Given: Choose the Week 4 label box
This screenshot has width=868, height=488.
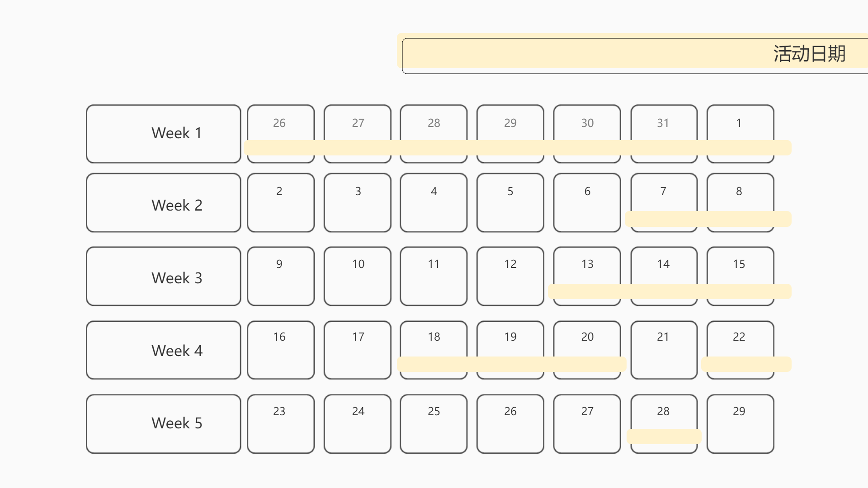Looking at the screenshot, I should point(163,350).
